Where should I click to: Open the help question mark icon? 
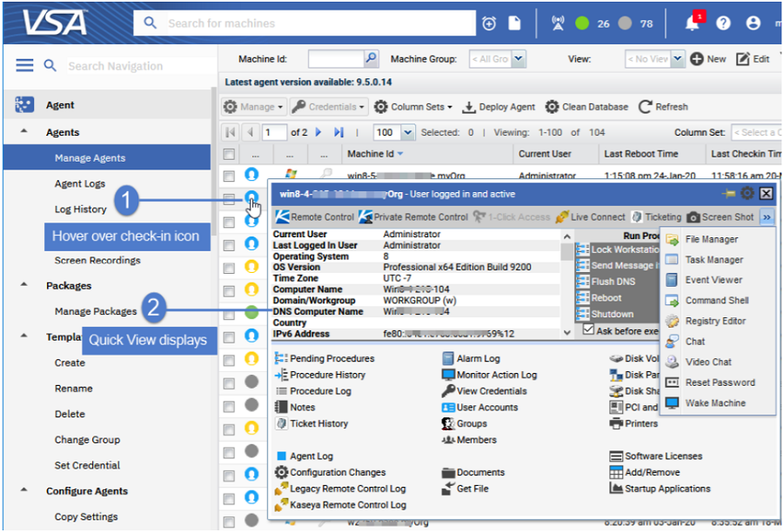tap(723, 23)
